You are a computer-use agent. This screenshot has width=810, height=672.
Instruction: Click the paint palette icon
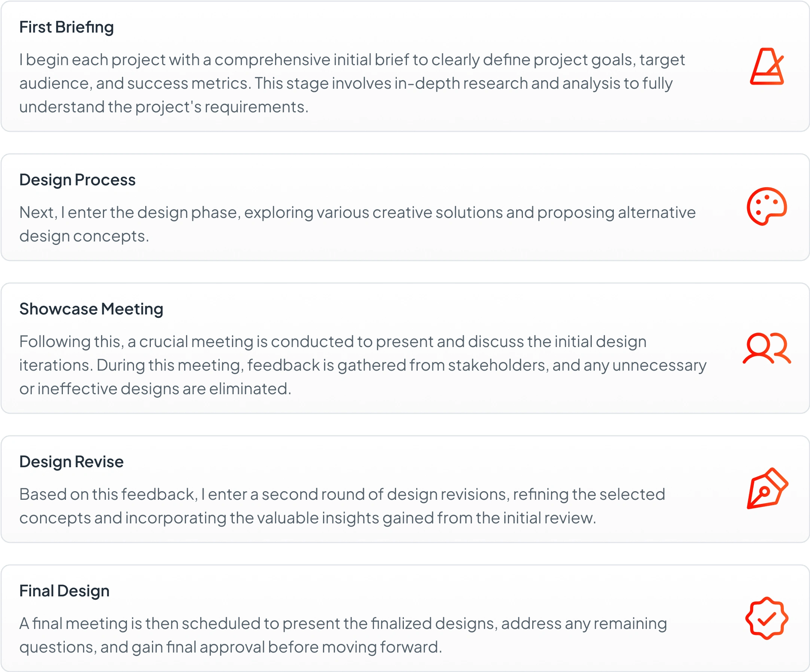[x=767, y=207]
